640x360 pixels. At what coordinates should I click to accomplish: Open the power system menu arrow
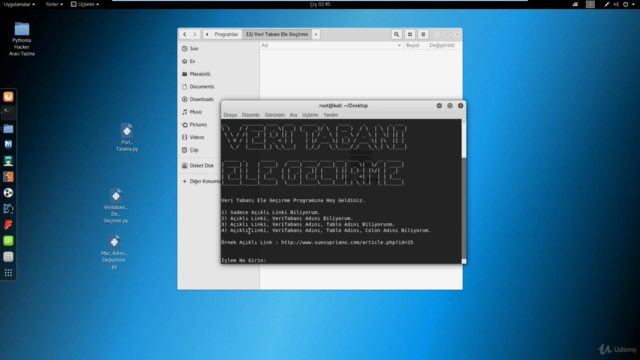click(633, 4)
